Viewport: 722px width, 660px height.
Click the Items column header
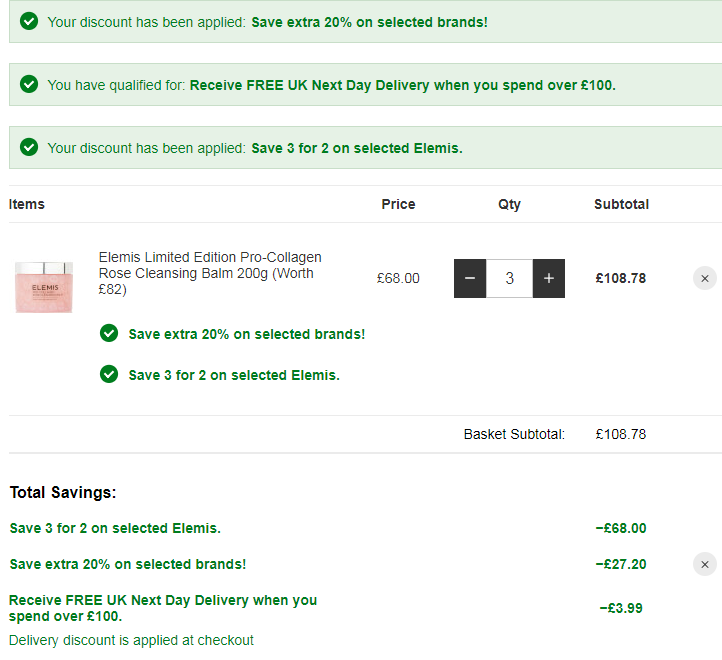coord(27,204)
